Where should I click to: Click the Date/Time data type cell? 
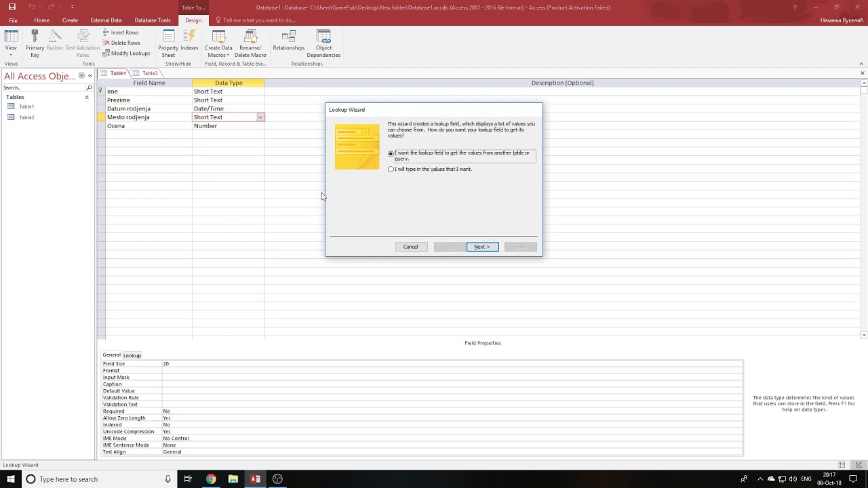tap(229, 108)
